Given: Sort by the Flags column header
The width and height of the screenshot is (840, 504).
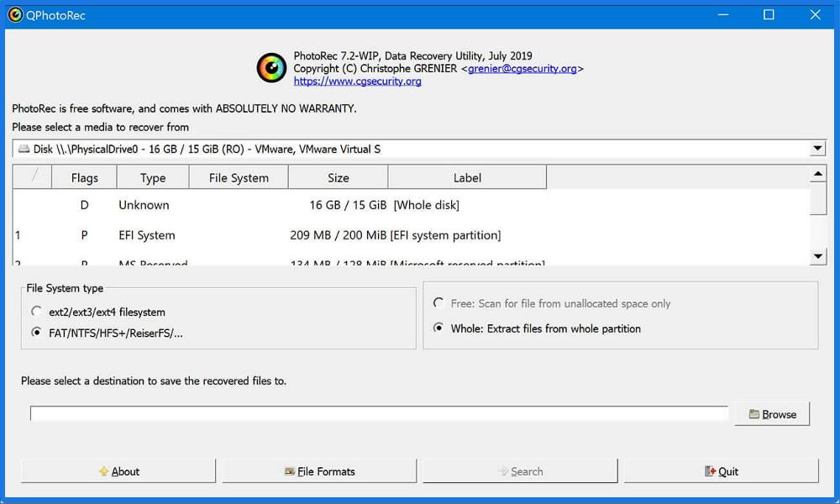Looking at the screenshot, I should 84,178.
